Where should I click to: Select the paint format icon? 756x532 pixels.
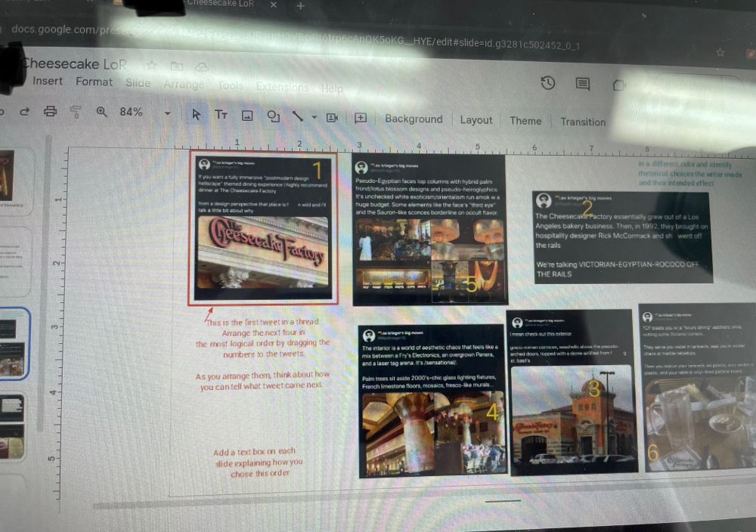click(x=76, y=113)
